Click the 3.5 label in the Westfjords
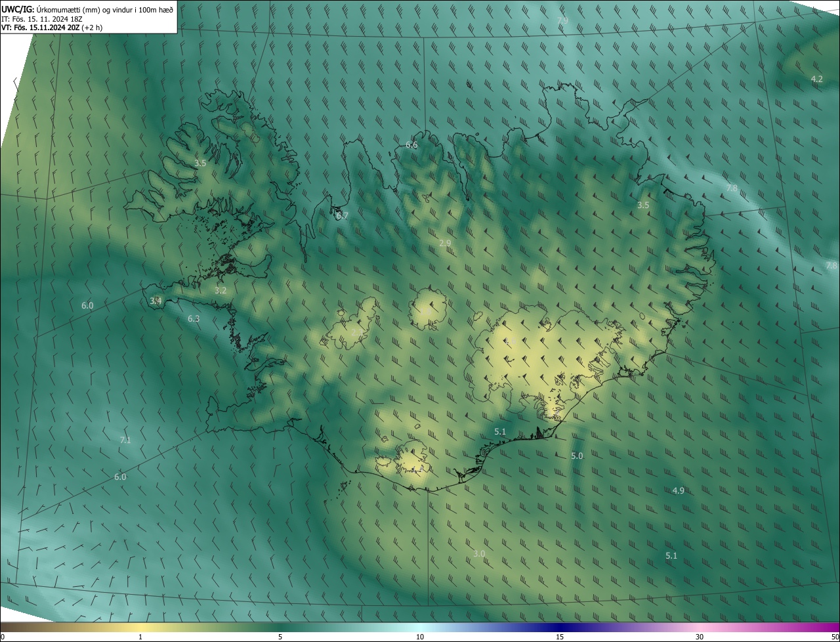 pyautogui.click(x=200, y=163)
